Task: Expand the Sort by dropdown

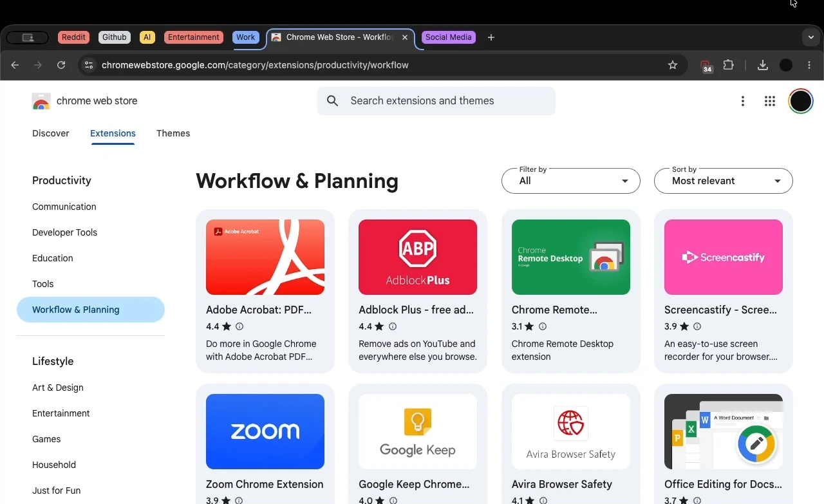Action: click(x=724, y=181)
